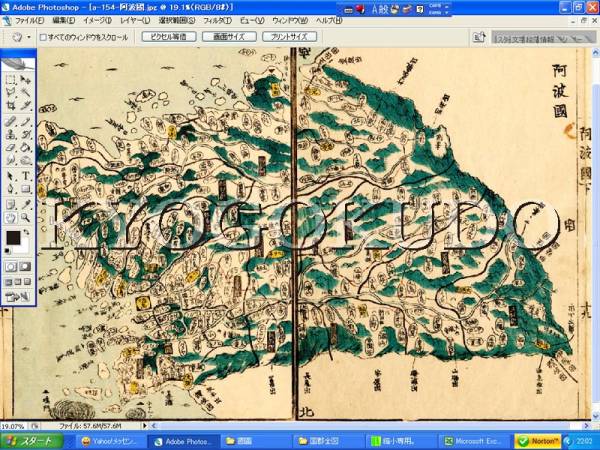
Task: Switch to Quick Mask mode
Action: [25, 267]
